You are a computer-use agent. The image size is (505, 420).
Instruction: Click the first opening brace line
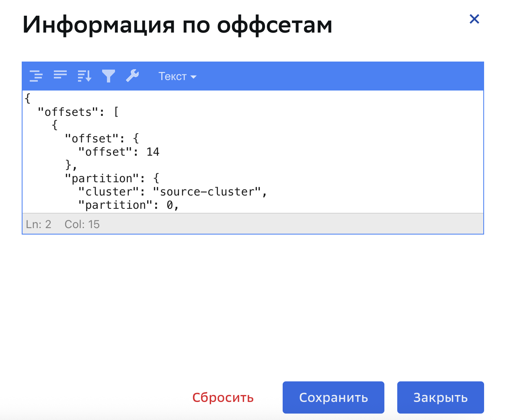pyautogui.click(x=28, y=99)
